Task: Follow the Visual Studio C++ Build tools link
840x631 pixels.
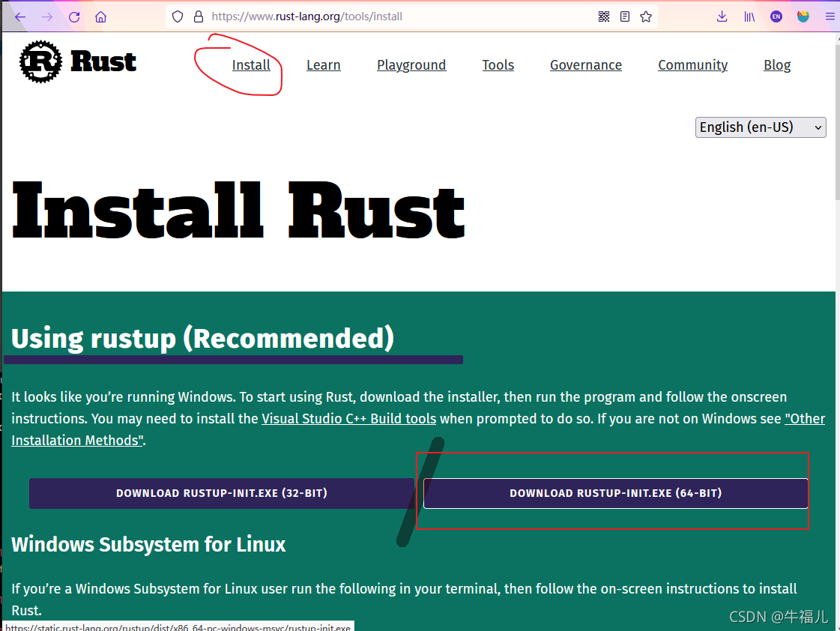Action: coord(348,418)
